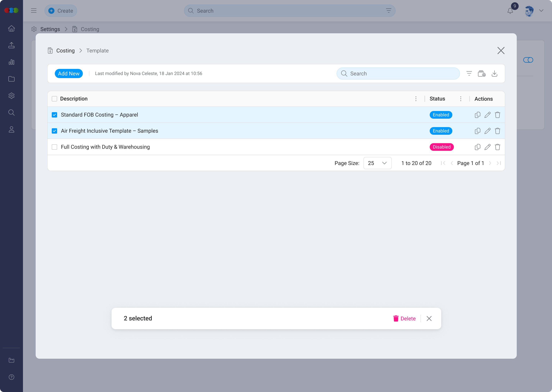552x392 pixels.
Task: Expand the profile chevron at top-right
Action: coord(541,11)
